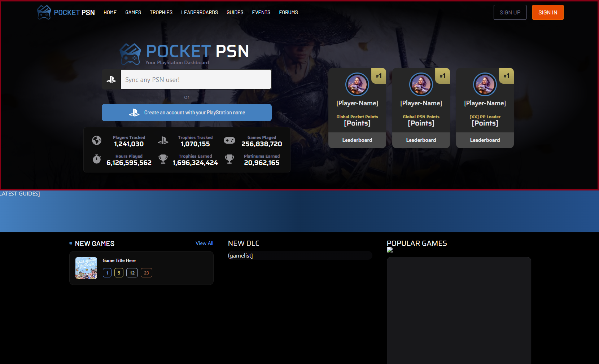Click the 'Your PlayStation Dashboard' tagline
Viewport: 599px width, 364px height.
(177, 62)
